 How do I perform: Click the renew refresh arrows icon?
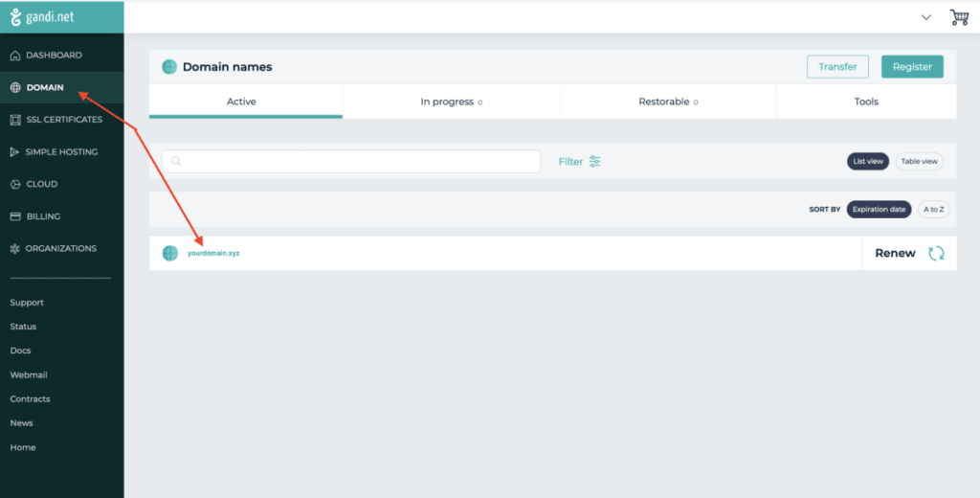coord(936,254)
